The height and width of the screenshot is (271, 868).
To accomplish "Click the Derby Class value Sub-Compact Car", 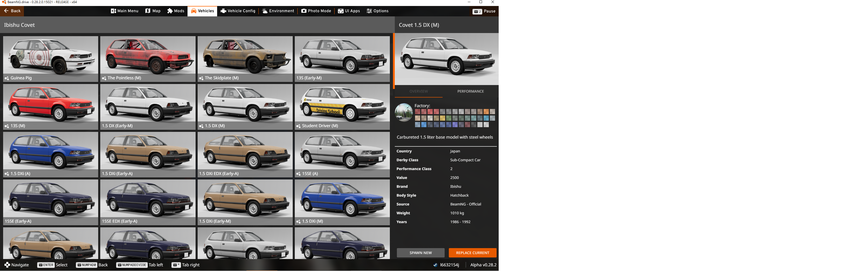I will tap(465, 160).
